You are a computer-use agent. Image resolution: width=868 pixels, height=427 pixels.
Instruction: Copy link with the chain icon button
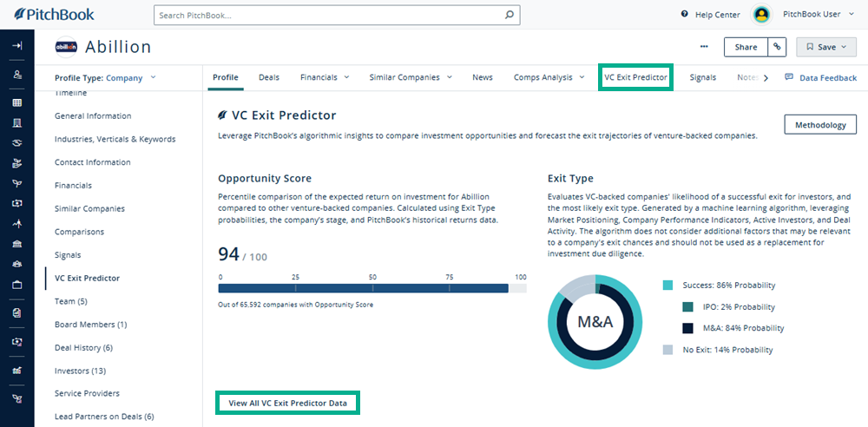tap(777, 47)
